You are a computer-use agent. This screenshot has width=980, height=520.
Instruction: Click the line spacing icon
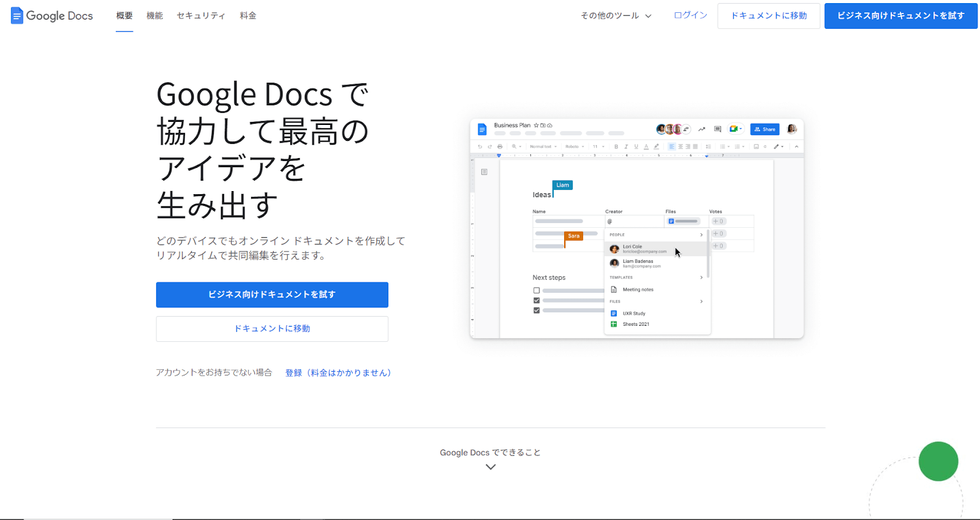(709, 146)
